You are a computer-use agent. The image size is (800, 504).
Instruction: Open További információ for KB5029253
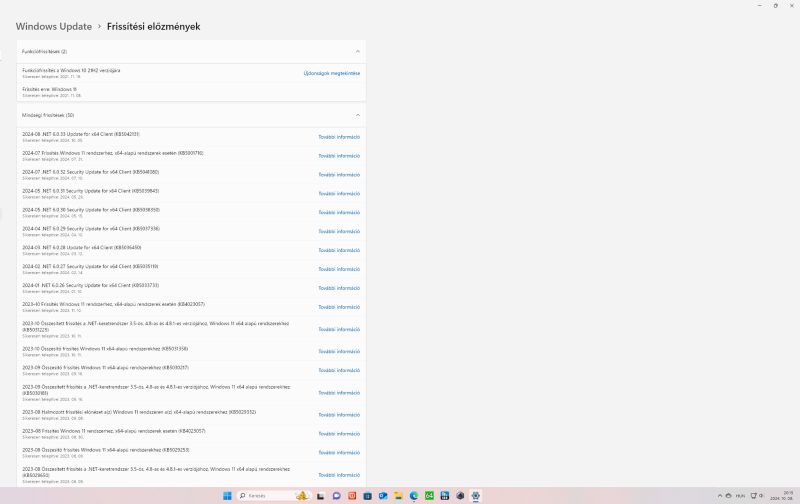[x=339, y=452]
